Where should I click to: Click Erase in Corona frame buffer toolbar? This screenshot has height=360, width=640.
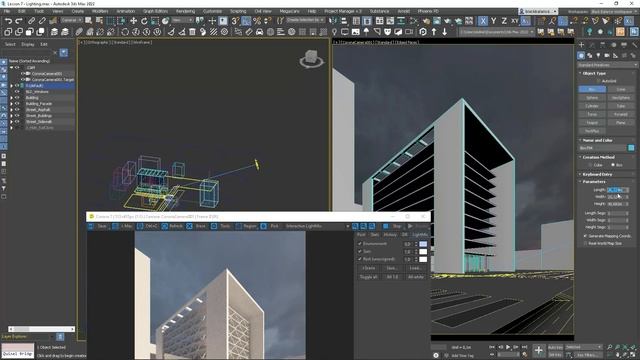coord(196,226)
